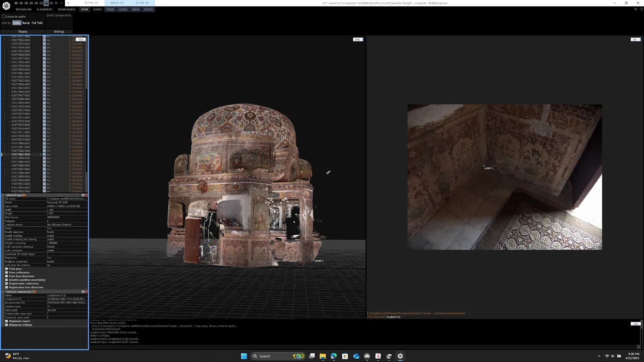Open the WORKFLOW ribbon tab

click(23, 9)
